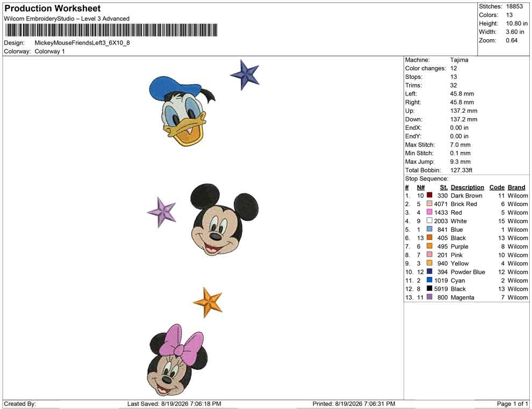532x409 pixels.
Task: Click the Color changes value 12
Action: pos(454,69)
